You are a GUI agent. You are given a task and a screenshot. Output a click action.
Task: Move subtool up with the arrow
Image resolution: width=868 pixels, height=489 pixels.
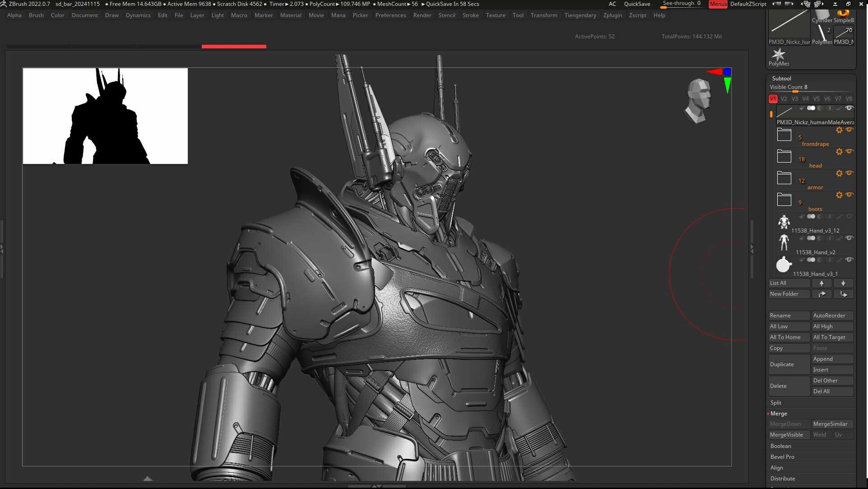tap(822, 283)
